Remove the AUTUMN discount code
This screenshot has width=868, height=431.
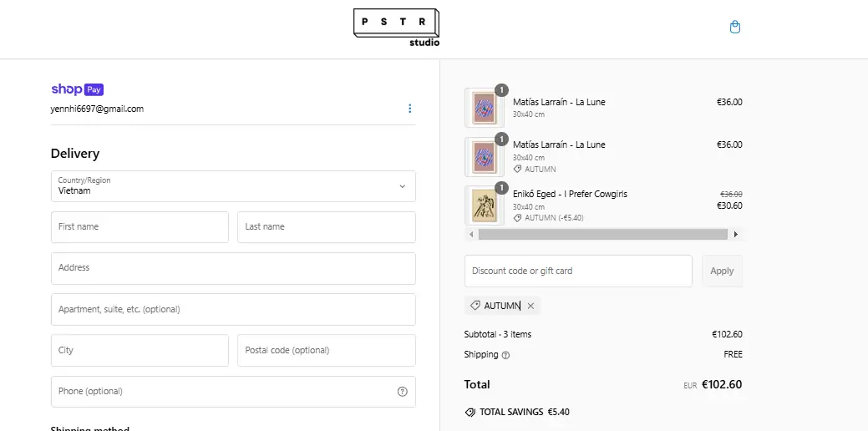[530, 307]
